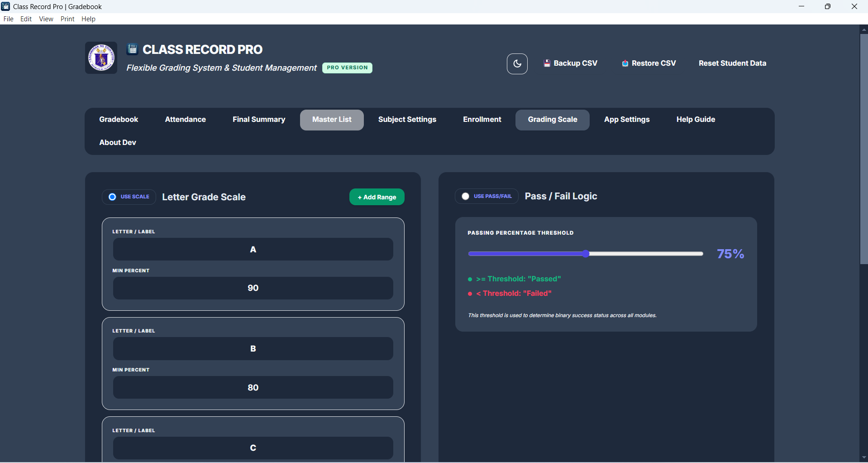This screenshot has height=463, width=868.
Task: Select the Use Scale radio button
Action: pyautogui.click(x=113, y=197)
